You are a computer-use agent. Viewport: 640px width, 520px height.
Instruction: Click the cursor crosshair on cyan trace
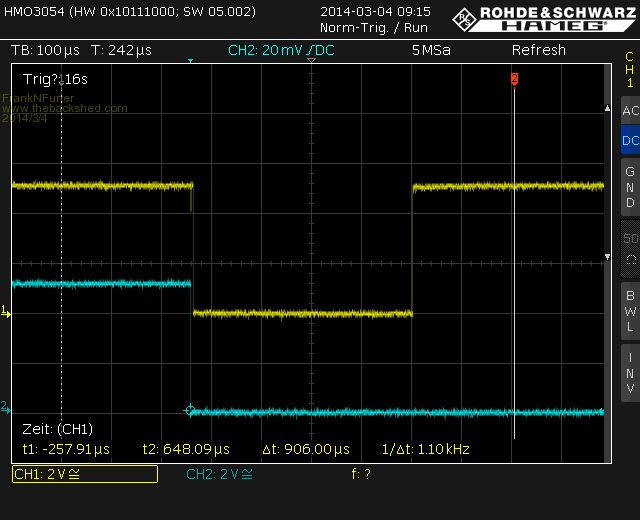tap(190, 410)
